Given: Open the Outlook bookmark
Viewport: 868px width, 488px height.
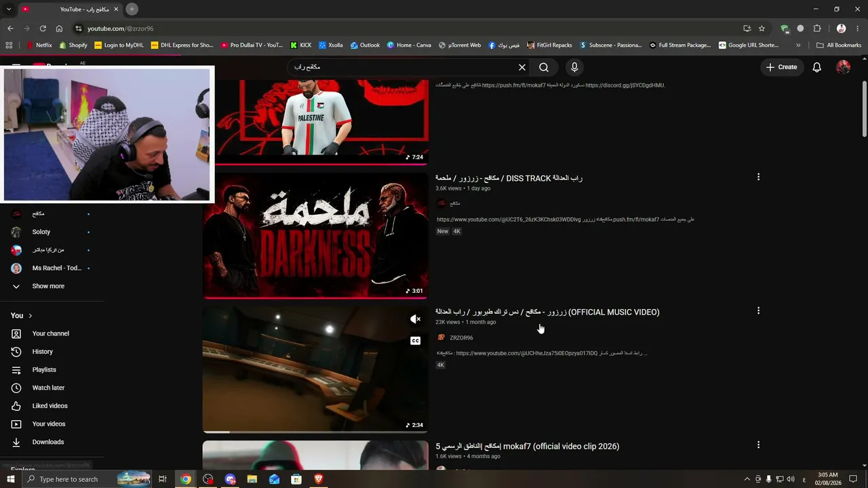Looking at the screenshot, I should click(365, 45).
